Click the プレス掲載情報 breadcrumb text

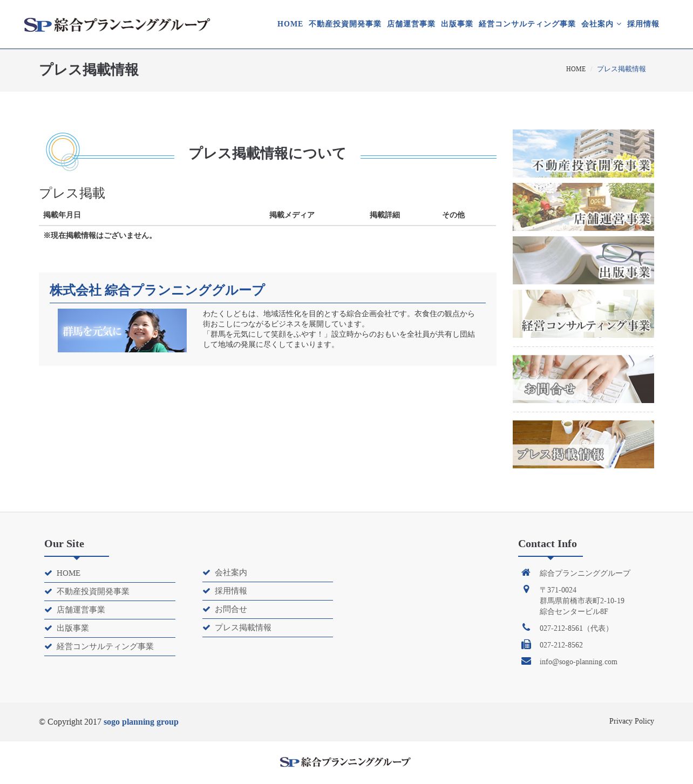click(621, 69)
